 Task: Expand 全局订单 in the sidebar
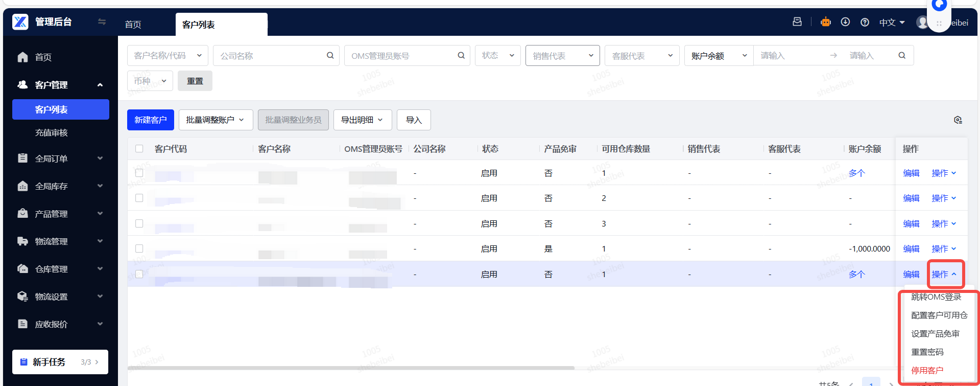point(100,158)
